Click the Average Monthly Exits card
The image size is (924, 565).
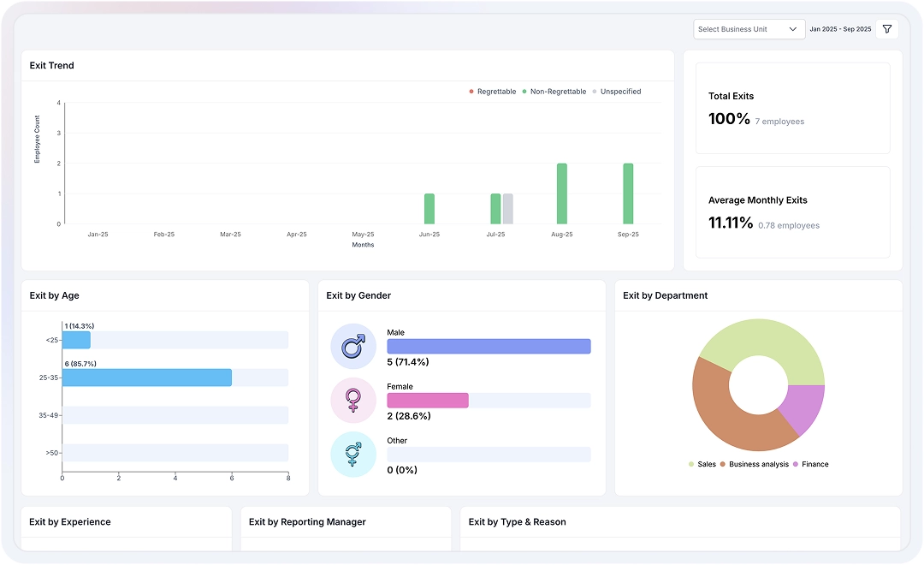click(x=792, y=212)
